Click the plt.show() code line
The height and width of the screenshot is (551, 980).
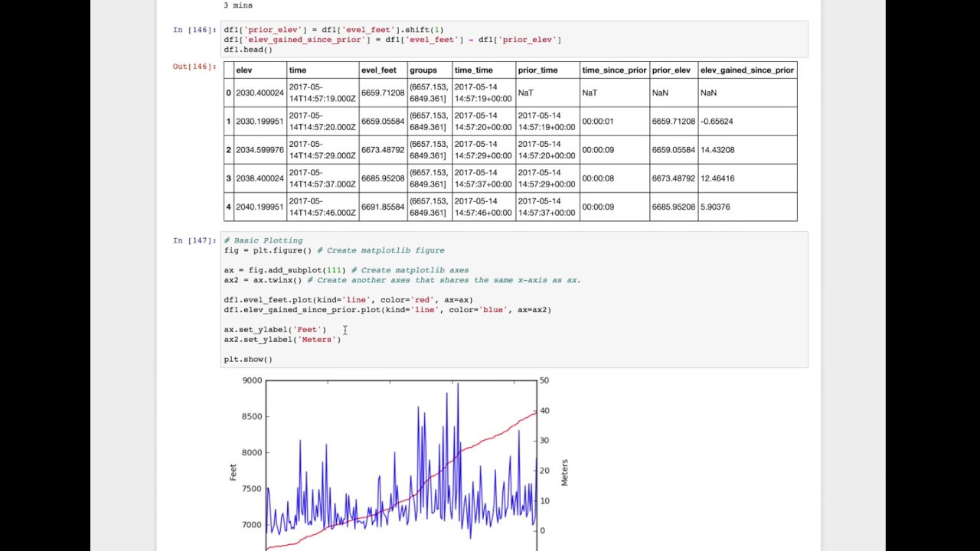[248, 359]
